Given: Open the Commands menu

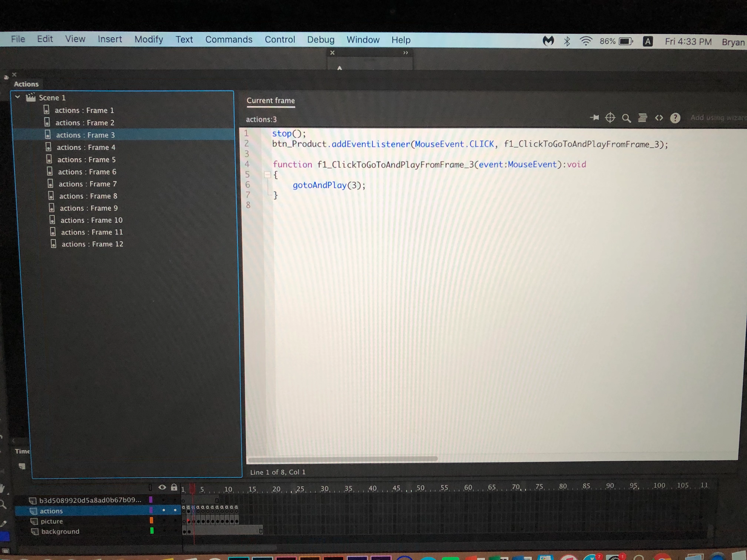Looking at the screenshot, I should (229, 40).
